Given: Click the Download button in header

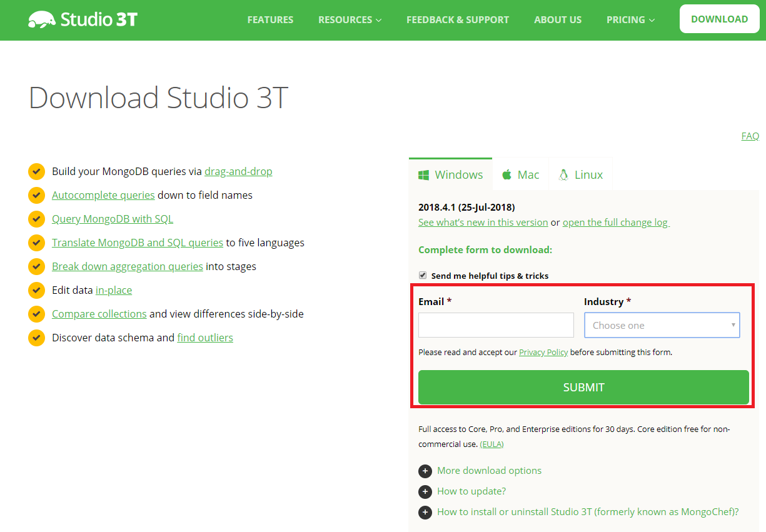Looking at the screenshot, I should tap(719, 19).
